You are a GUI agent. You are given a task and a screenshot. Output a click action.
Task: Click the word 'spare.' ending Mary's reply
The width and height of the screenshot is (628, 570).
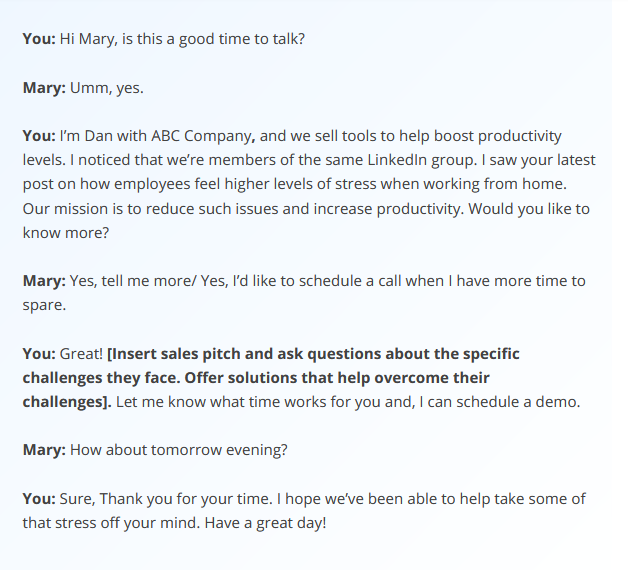(x=43, y=304)
